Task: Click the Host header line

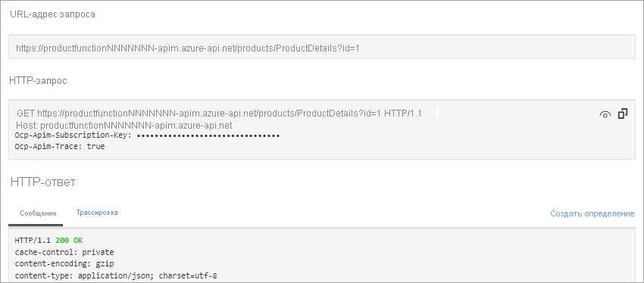Action: [x=124, y=125]
